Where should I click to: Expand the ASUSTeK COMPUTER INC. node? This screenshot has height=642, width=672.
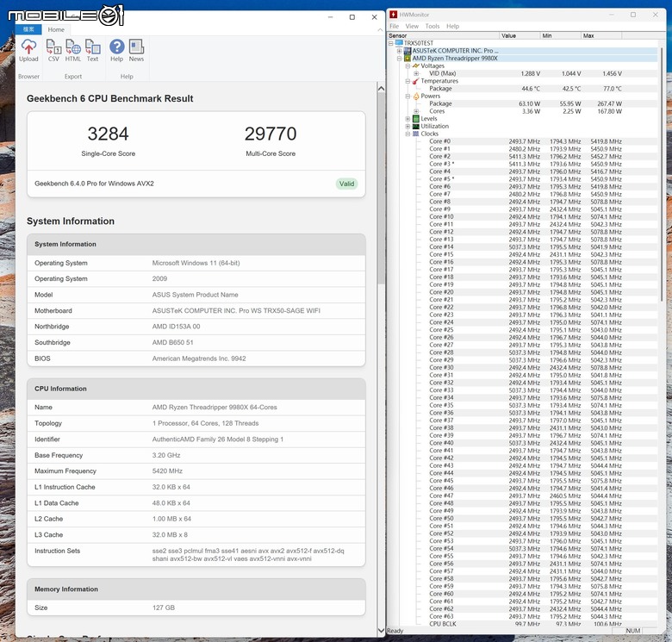(x=399, y=51)
